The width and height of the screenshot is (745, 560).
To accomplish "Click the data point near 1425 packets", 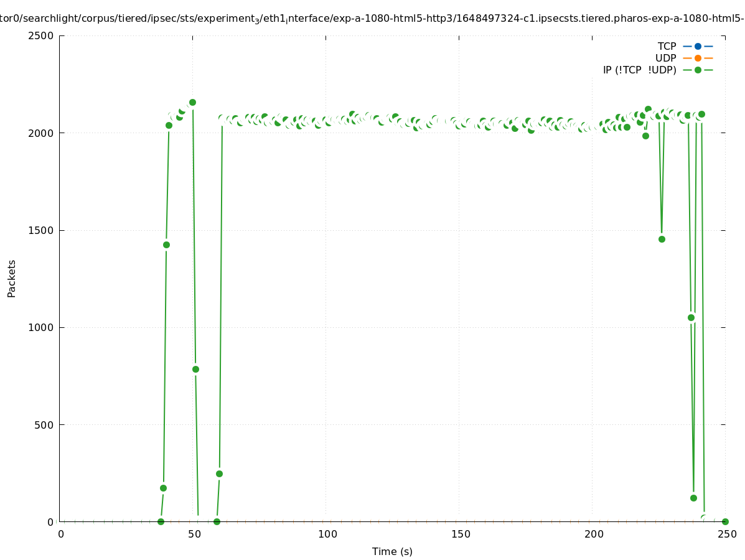I will [x=166, y=245].
